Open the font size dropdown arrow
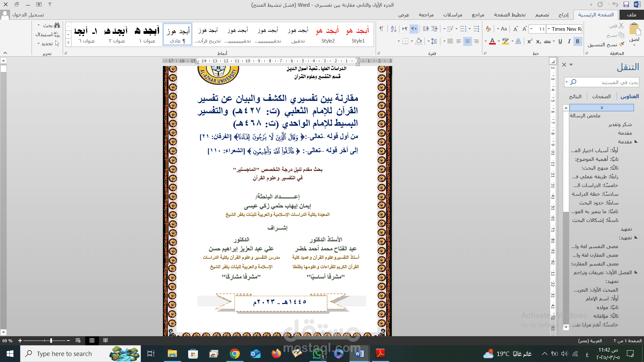Image resolution: width=644 pixels, height=362 pixels. [x=532, y=29]
